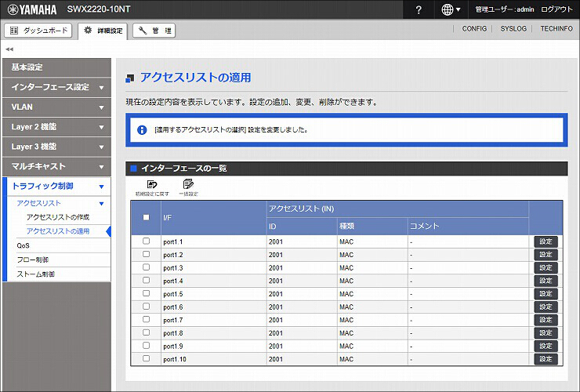
Task: Open the フロー制御 sidebar item
Action: [33, 260]
